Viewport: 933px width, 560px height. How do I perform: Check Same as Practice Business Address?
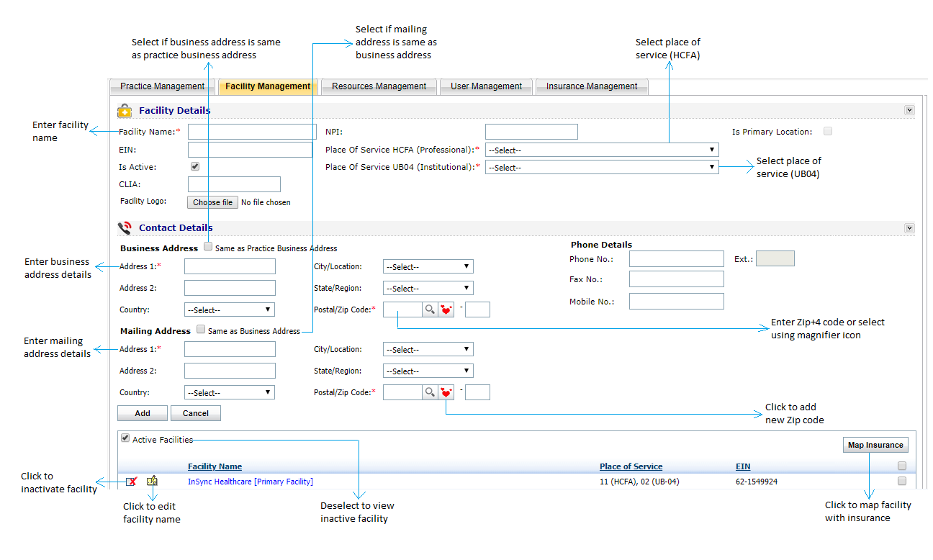click(208, 247)
